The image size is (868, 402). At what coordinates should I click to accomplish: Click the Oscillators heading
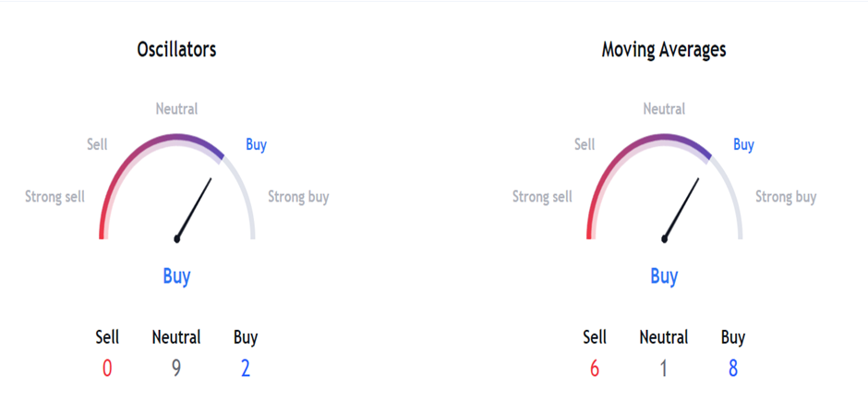176,50
